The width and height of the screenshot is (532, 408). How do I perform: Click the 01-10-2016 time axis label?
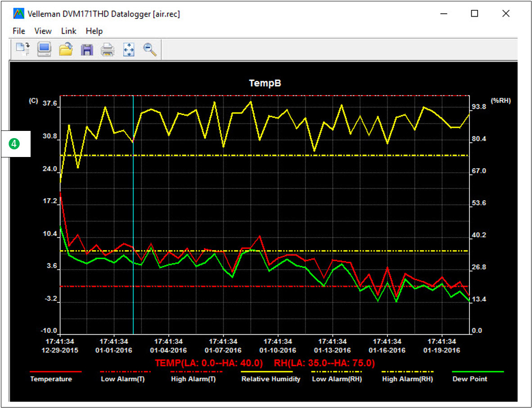[278, 350]
